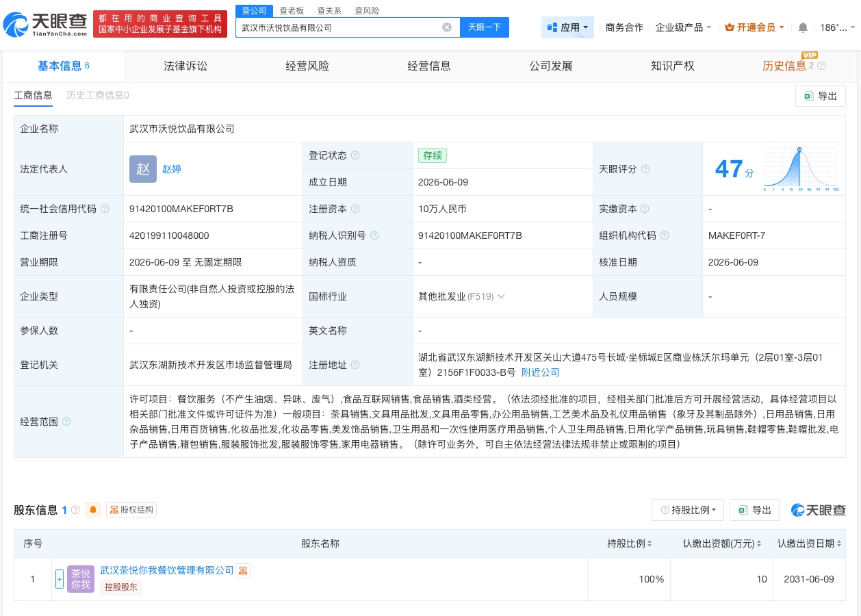The width and height of the screenshot is (861, 616).
Task: Expand the 其他批发业 industry chevron
Action: [501, 296]
